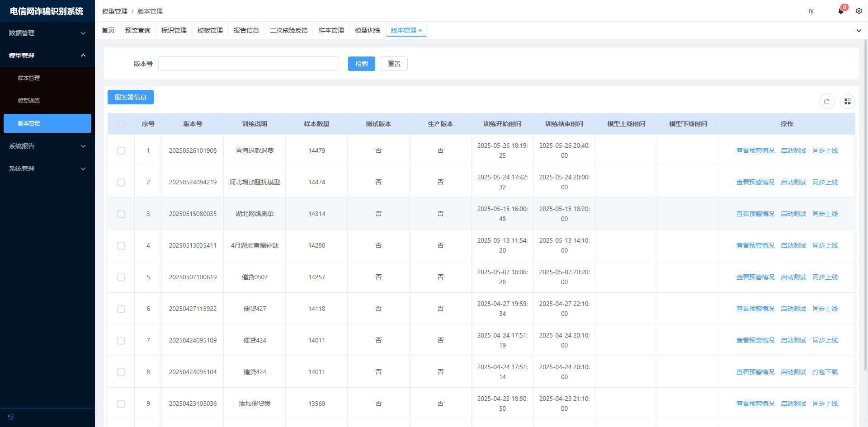Click the vertical scrollbar on right edge
The width and height of the screenshot is (868, 427).
(865, 203)
